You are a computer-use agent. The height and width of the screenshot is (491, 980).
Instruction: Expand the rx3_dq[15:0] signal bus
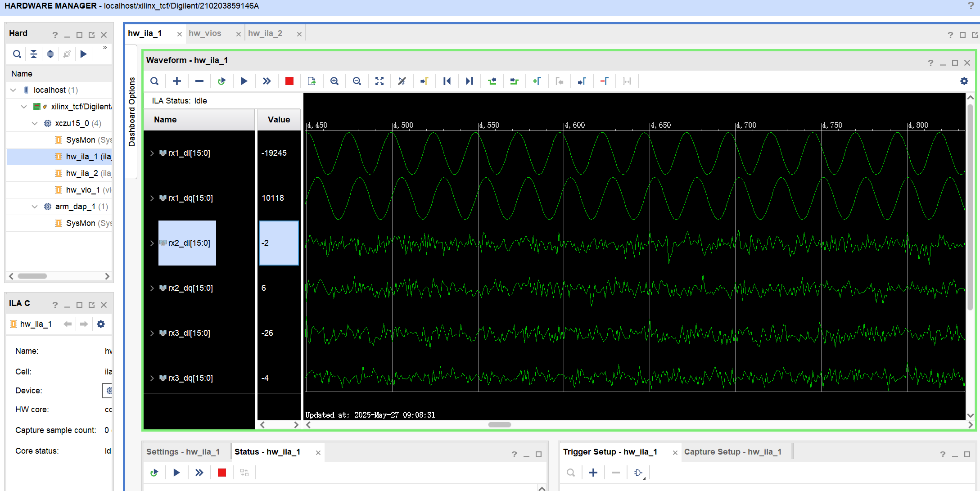pyautogui.click(x=152, y=378)
